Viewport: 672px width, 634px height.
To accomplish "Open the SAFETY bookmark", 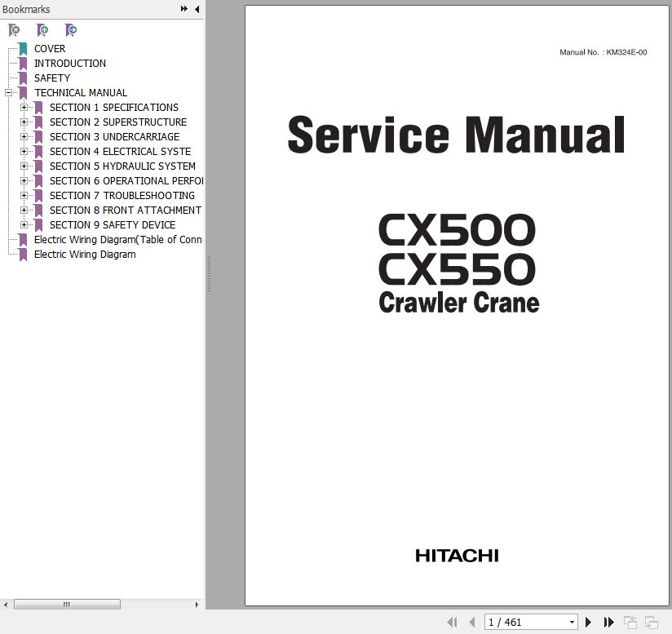I will (x=52, y=78).
